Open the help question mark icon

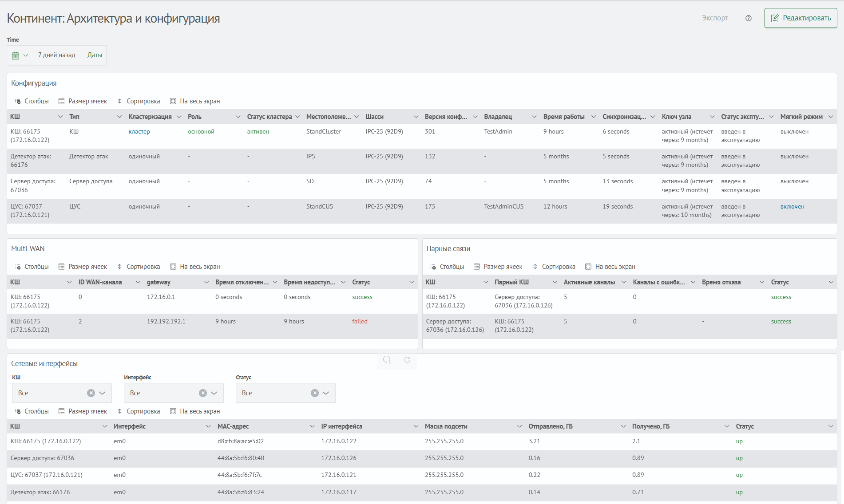click(749, 18)
